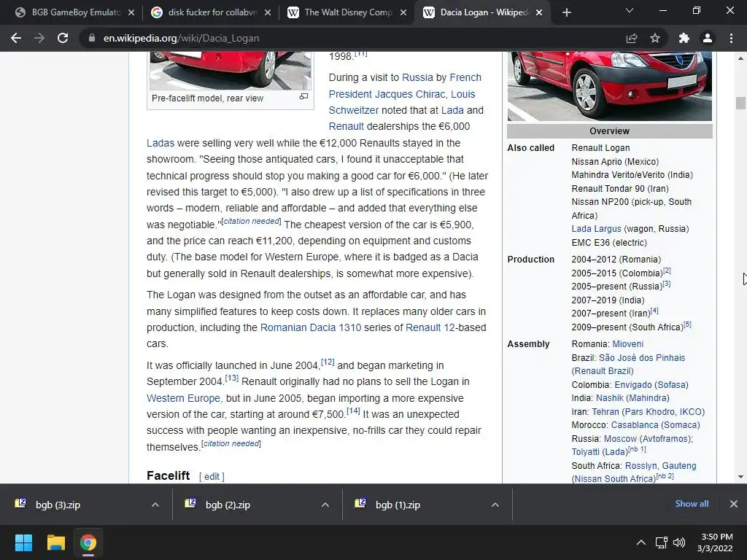The height and width of the screenshot is (560, 747).
Task: Open the Mioveni assembly link
Action: point(628,344)
